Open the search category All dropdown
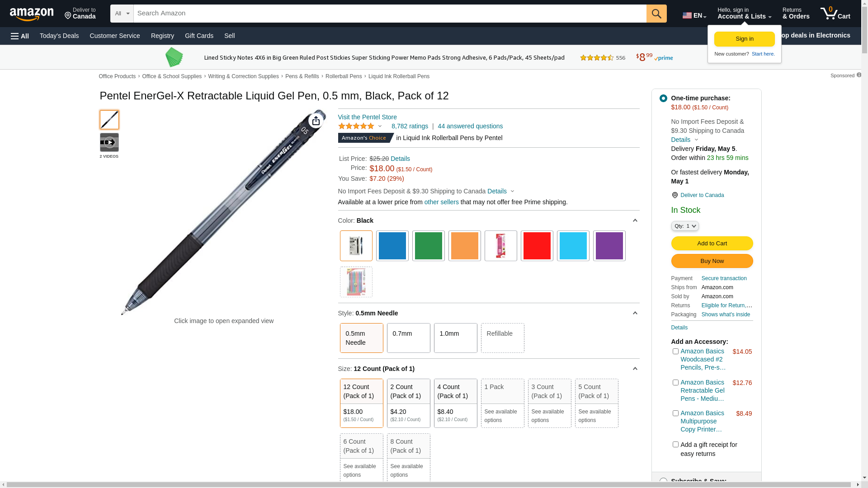 [x=122, y=14]
